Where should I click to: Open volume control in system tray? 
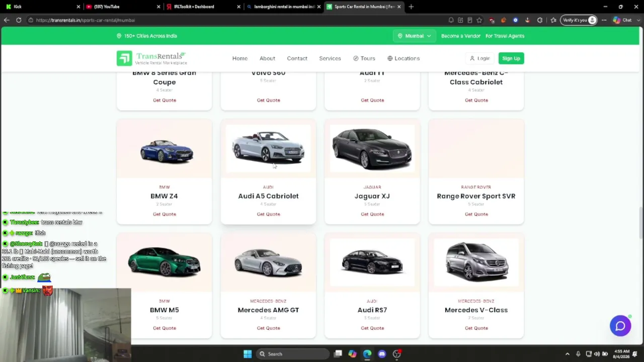pos(597,354)
